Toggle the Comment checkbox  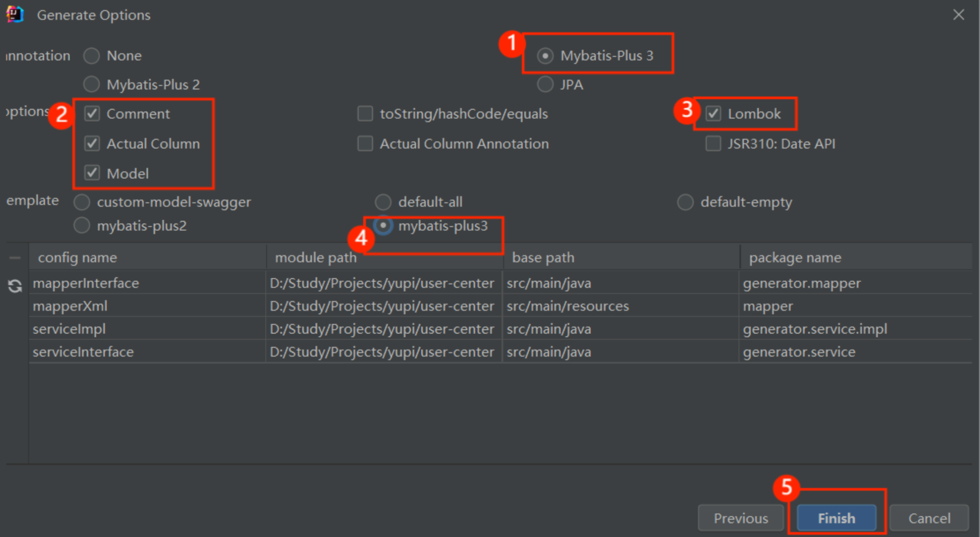(92, 114)
